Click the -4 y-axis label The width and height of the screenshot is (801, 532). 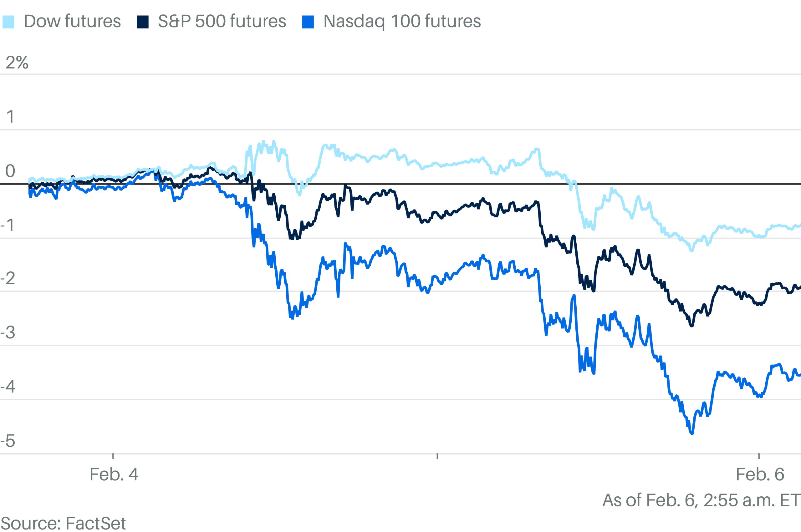click(8, 387)
